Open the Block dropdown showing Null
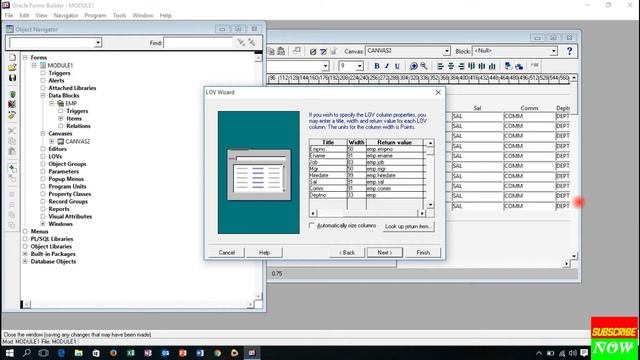This screenshot has height=360, width=640. coord(553,51)
